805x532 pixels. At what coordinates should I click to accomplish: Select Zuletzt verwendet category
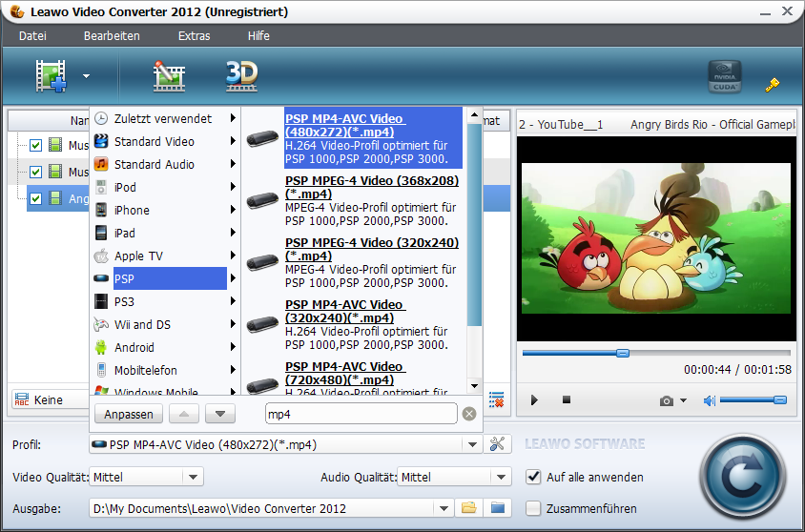pos(165,118)
